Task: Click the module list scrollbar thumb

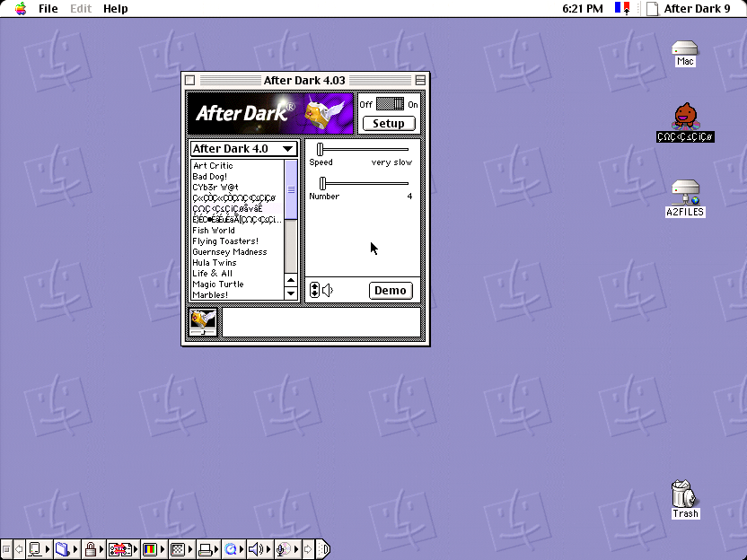Action: coord(291,189)
